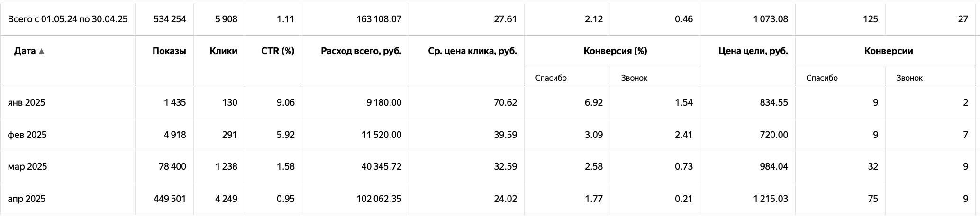
Task: Select Расход всего, руб. column header
Action: 361,51
